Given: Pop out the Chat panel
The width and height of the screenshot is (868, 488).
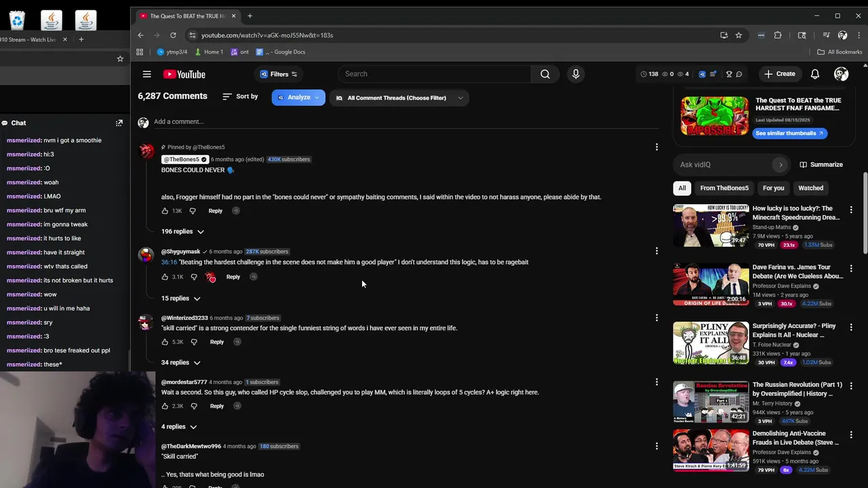Looking at the screenshot, I should (119, 123).
